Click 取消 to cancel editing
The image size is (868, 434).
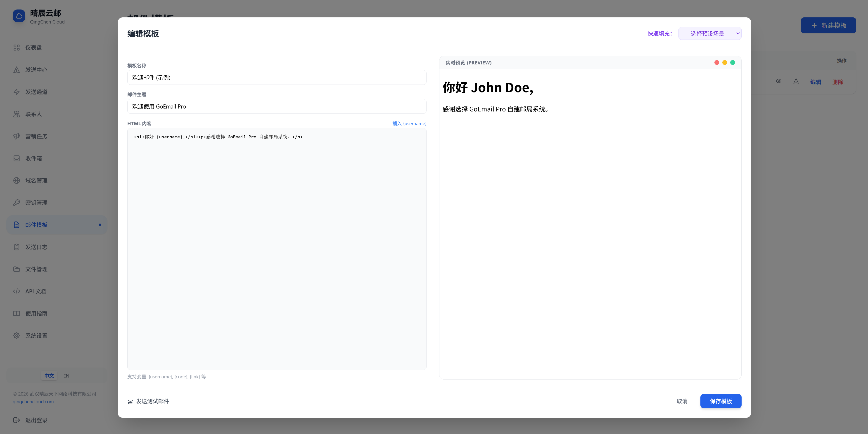click(682, 401)
